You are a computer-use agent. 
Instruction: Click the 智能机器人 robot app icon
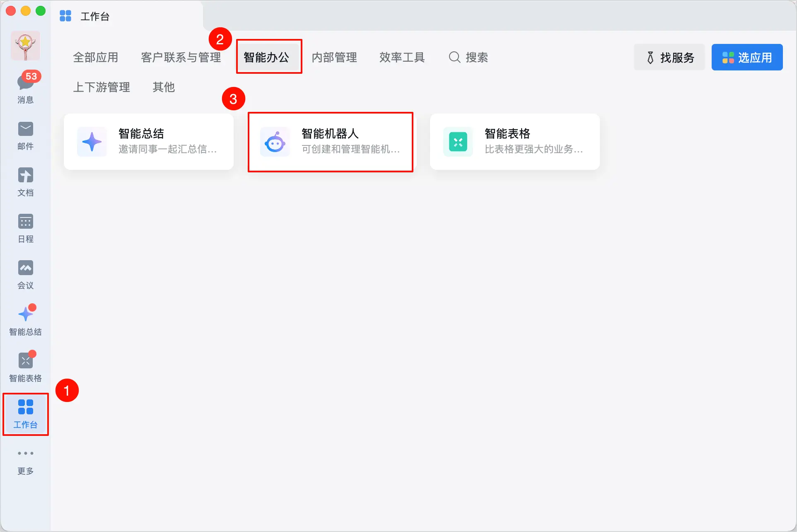coord(330,142)
